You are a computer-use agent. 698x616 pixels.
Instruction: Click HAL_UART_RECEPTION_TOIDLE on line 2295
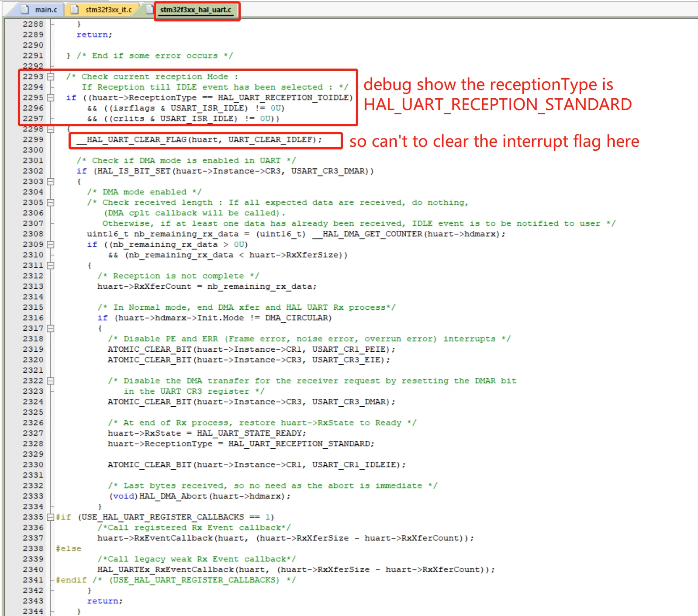283,98
